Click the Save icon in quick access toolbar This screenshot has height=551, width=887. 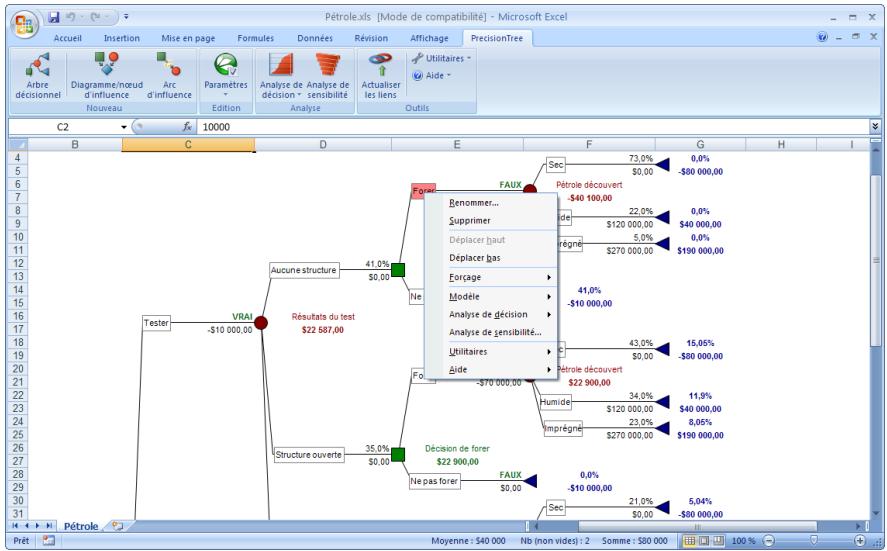(54, 17)
